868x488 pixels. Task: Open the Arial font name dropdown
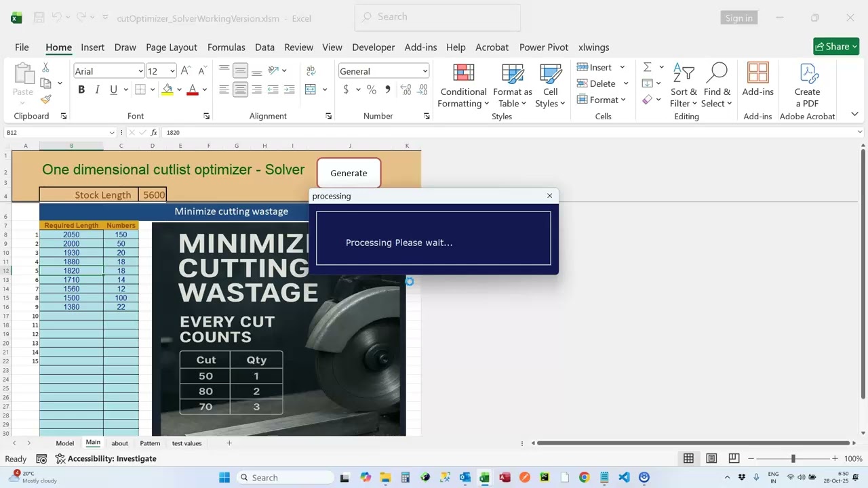click(x=140, y=71)
